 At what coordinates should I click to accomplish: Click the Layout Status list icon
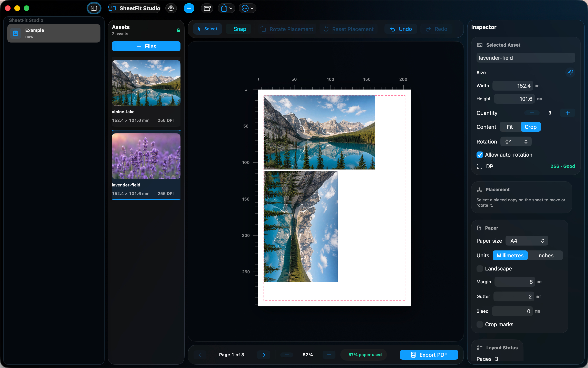point(479,348)
